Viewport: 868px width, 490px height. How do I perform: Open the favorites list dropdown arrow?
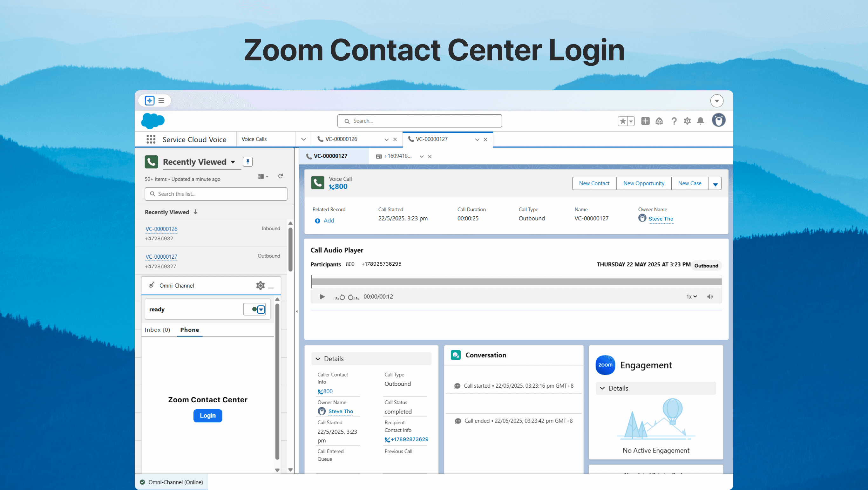point(631,121)
